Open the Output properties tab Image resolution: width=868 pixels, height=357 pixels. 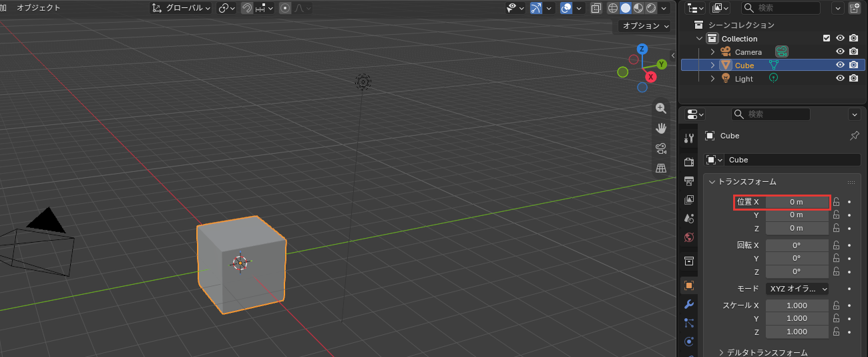689,181
